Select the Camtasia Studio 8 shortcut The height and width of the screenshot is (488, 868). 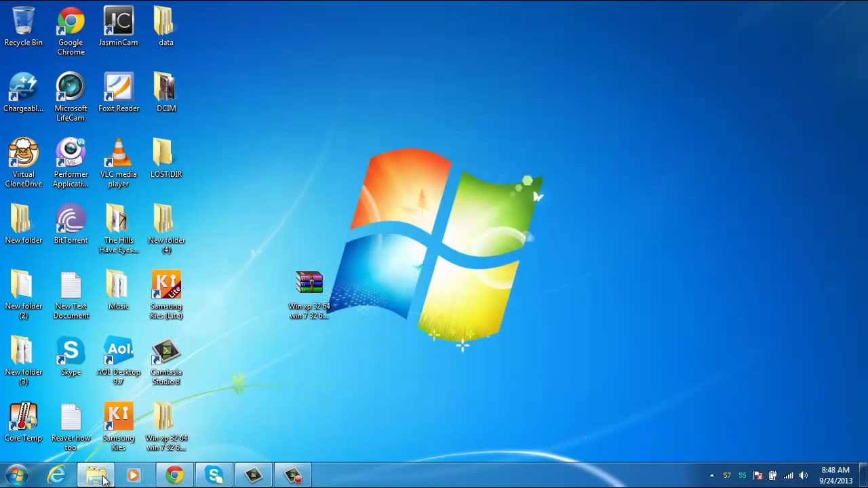pos(166,362)
